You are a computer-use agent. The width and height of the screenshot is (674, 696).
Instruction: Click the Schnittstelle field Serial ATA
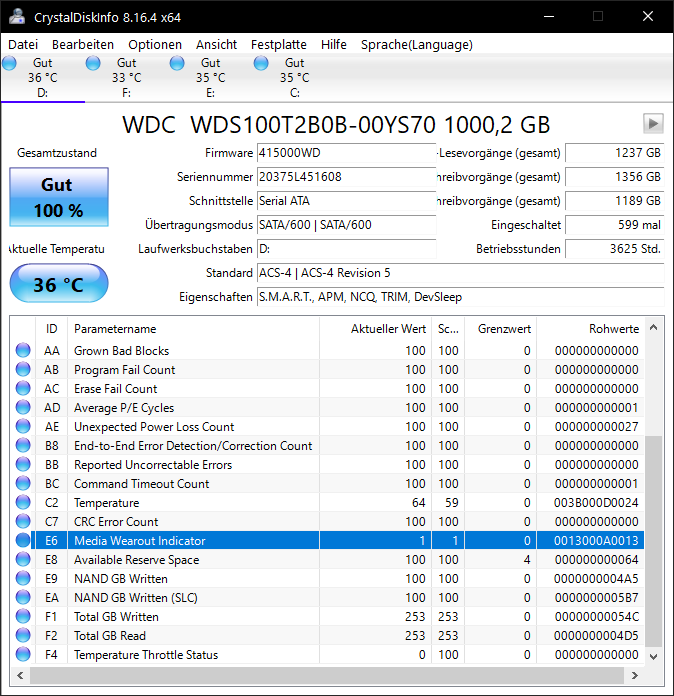pyautogui.click(x=346, y=201)
